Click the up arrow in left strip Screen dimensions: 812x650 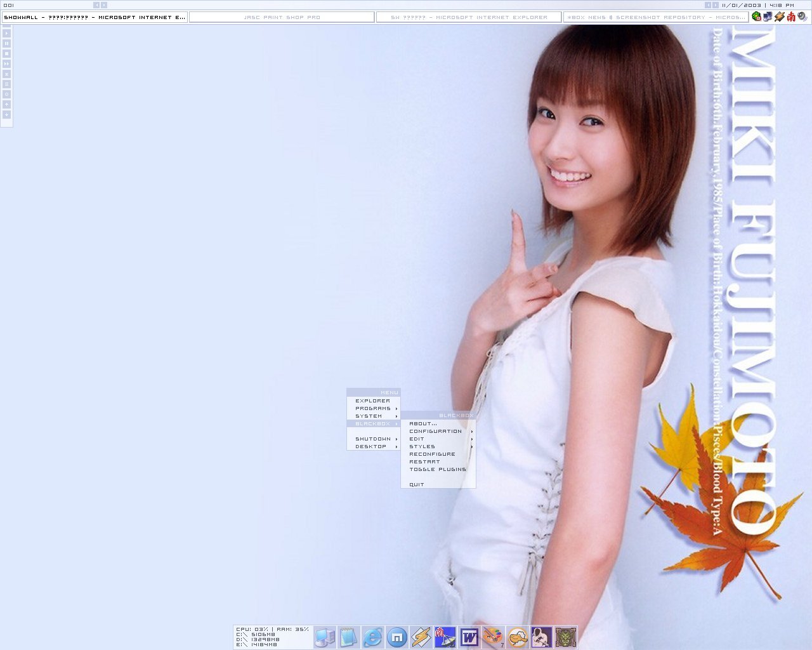(7, 104)
